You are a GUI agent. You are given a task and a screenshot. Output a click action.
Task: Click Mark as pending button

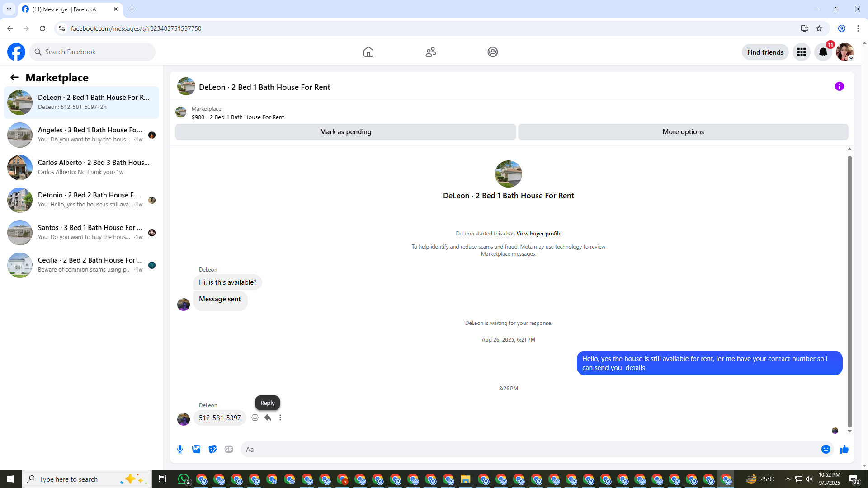pos(346,132)
